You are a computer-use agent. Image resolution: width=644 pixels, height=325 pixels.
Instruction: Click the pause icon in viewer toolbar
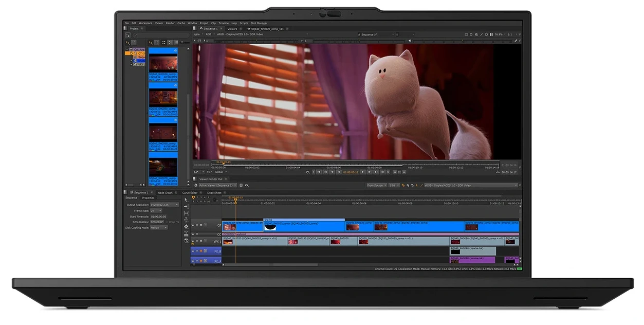pos(491,34)
